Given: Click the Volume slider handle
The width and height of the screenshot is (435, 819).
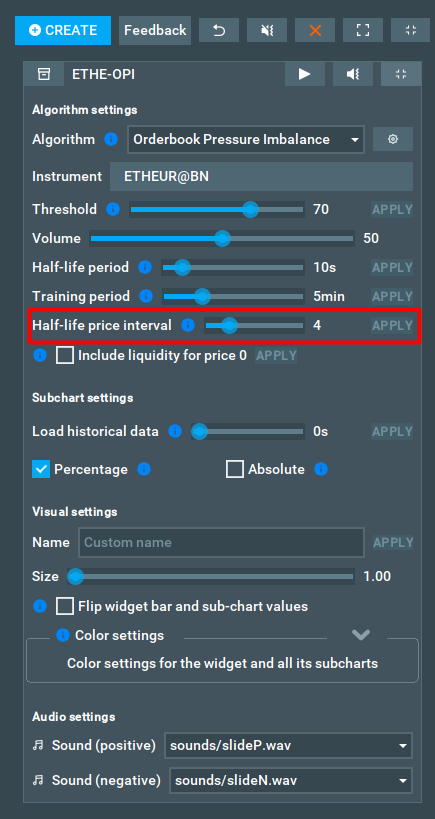Looking at the screenshot, I should [x=222, y=239].
